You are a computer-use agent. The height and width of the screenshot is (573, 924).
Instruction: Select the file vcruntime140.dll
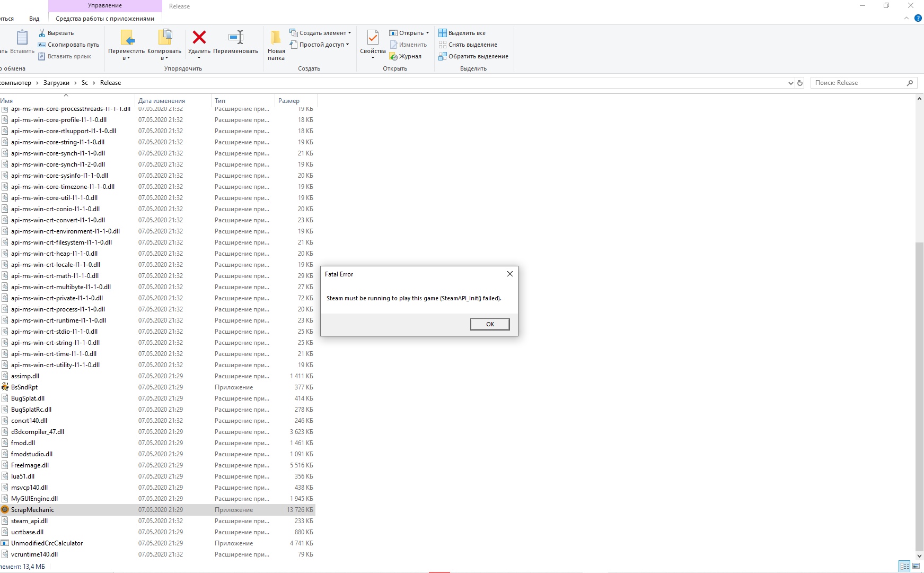click(157, 554)
